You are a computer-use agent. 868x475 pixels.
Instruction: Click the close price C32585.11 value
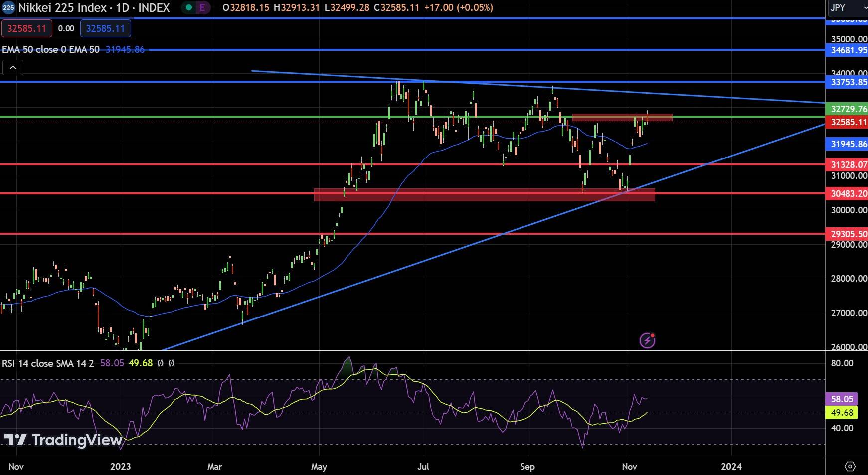tap(396, 8)
